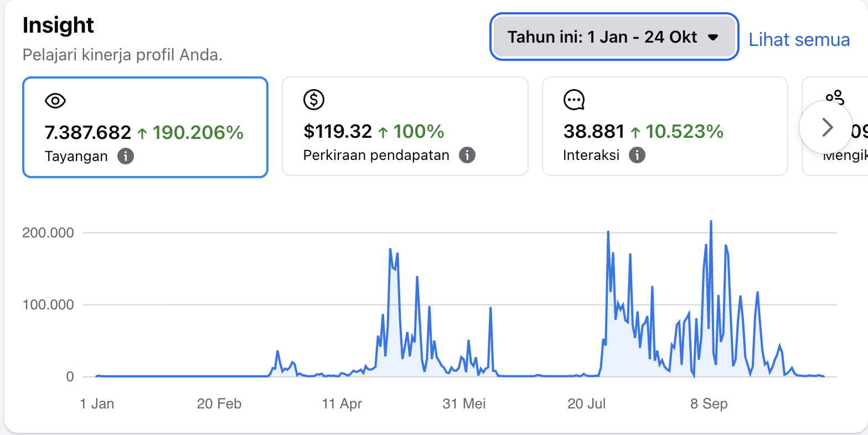Click the 'Insight' heading

pyautogui.click(x=58, y=25)
